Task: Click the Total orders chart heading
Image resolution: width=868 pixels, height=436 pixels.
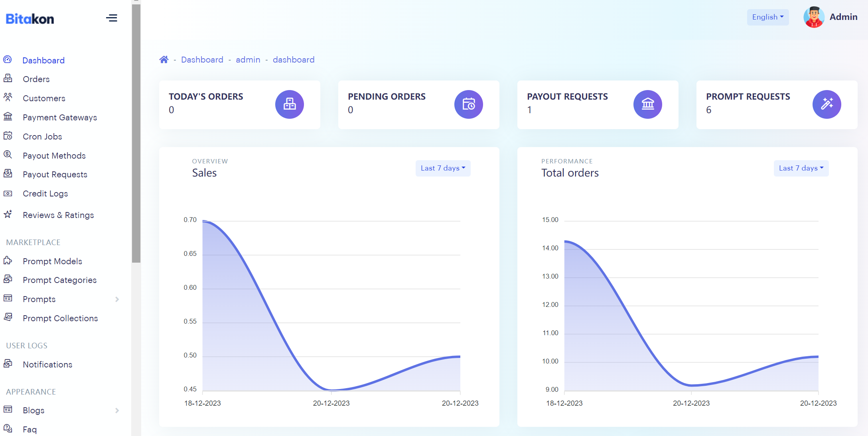Action: click(570, 173)
